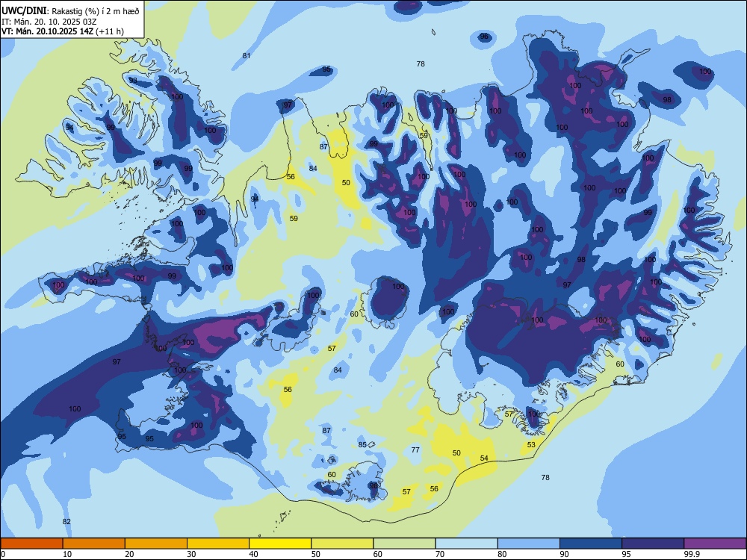Viewport: 747px width, 560px height.
Task: Click the legend tick label '10'
Action: tap(67, 554)
